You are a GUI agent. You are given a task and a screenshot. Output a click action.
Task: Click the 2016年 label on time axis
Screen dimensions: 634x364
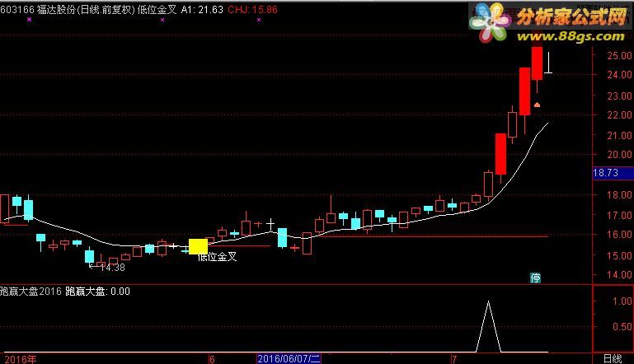pyautogui.click(x=21, y=359)
